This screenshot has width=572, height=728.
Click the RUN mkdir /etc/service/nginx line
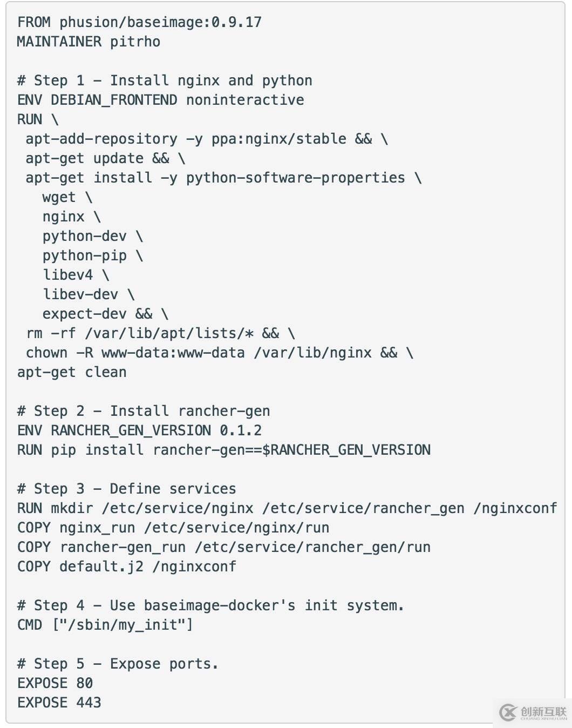[x=287, y=508]
